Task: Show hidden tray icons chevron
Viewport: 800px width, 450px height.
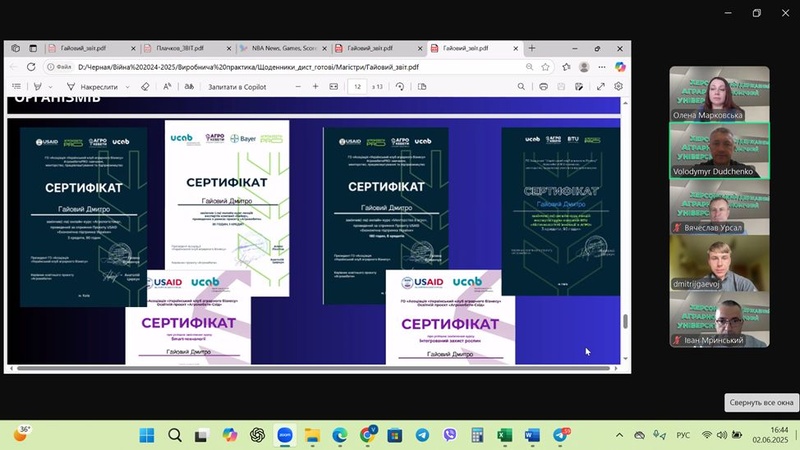Action: point(619,435)
